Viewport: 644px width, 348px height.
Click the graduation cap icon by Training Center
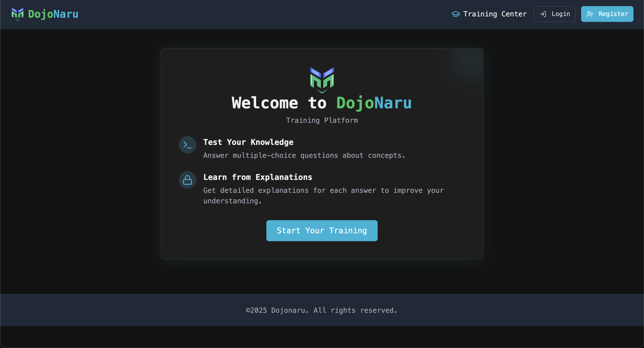point(455,14)
